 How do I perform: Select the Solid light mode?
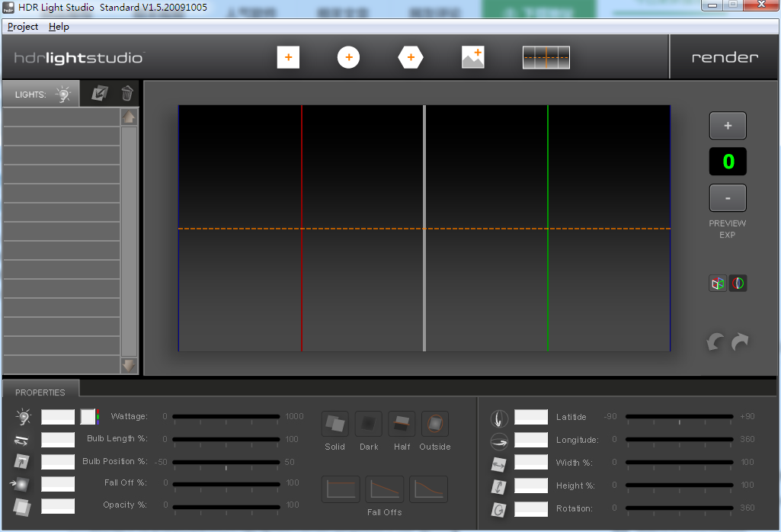(334, 424)
